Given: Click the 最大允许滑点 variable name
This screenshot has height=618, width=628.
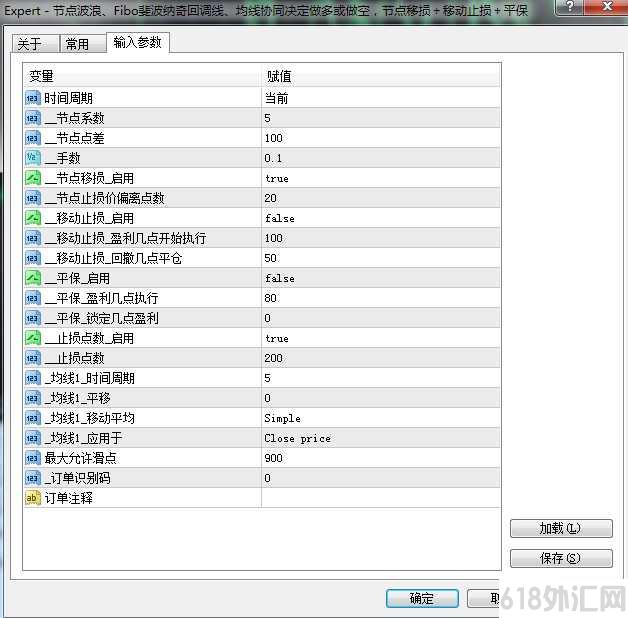Looking at the screenshot, I should click(x=81, y=458).
